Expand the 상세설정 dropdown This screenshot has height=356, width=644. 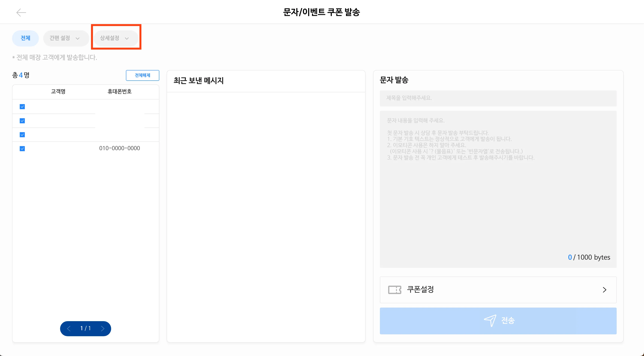click(x=115, y=38)
